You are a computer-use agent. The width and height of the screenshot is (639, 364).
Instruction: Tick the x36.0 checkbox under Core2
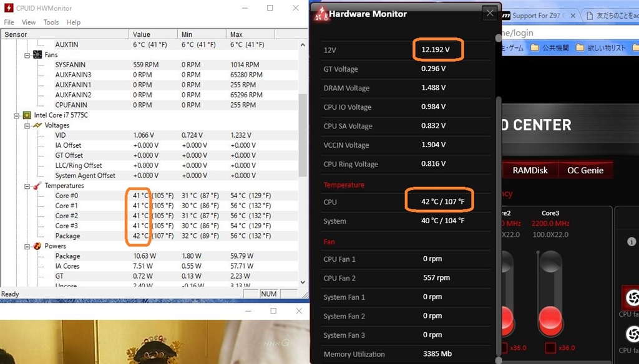pos(504,348)
